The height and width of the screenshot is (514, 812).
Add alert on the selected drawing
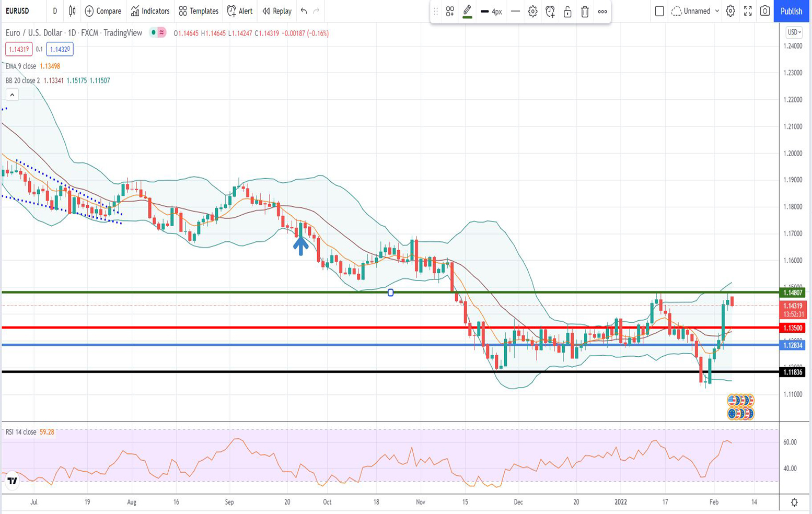(550, 11)
